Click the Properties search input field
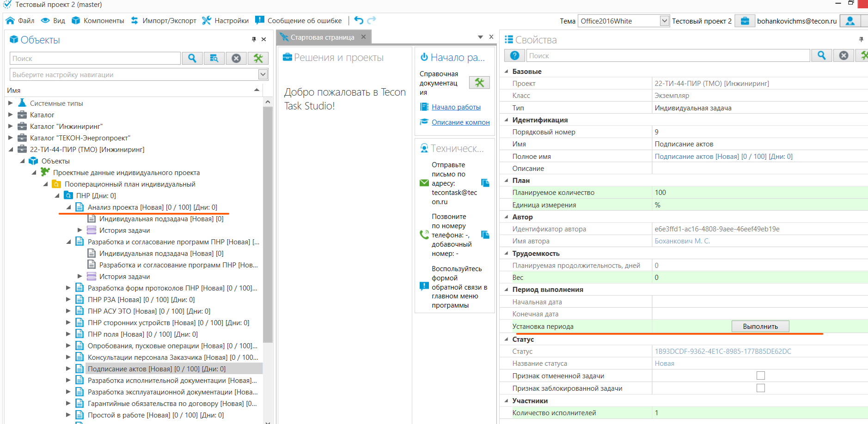This screenshot has width=868, height=424. coord(668,55)
